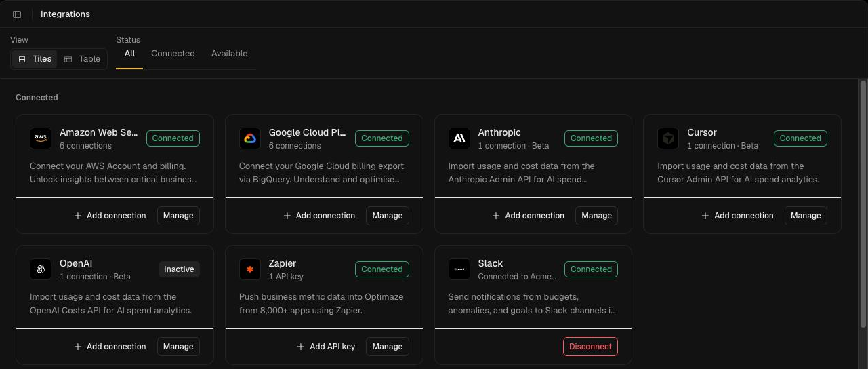The width and height of the screenshot is (868, 369).
Task: Switch to Tiles view
Action: [x=35, y=59]
